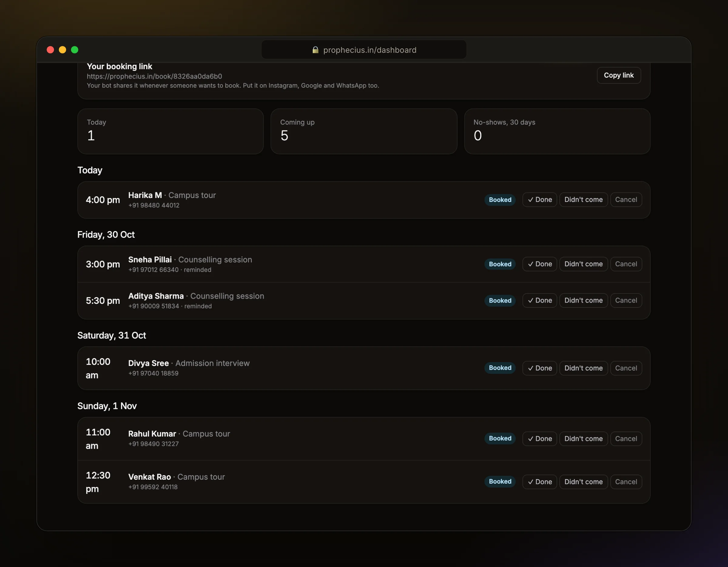The width and height of the screenshot is (728, 567).
Task: Click the name Venkat Rao
Action: (149, 477)
